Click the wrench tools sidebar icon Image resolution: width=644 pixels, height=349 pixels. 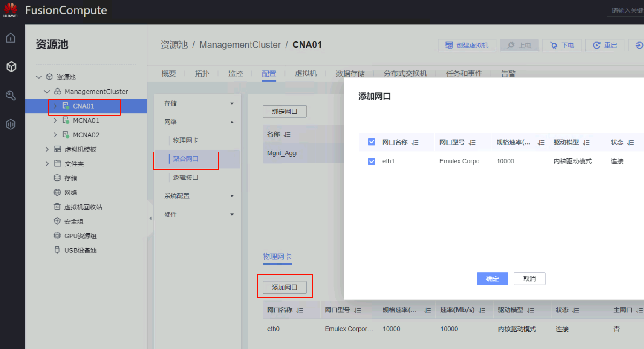[x=11, y=95]
